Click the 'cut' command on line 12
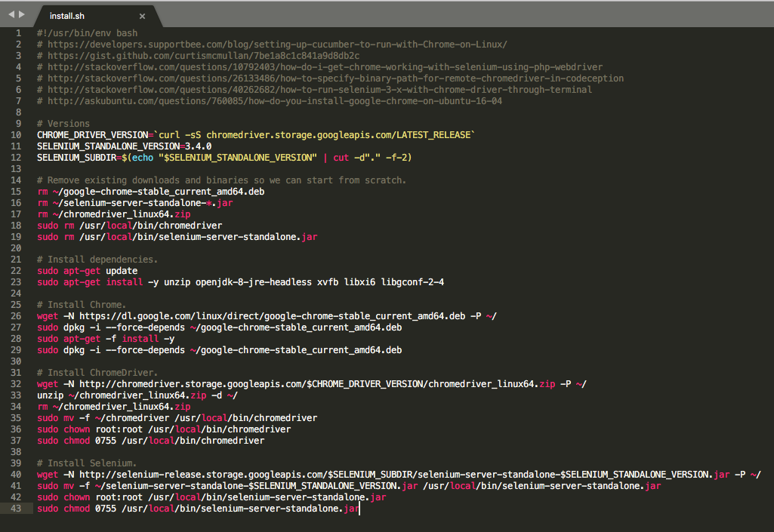The width and height of the screenshot is (774, 532). point(341,158)
